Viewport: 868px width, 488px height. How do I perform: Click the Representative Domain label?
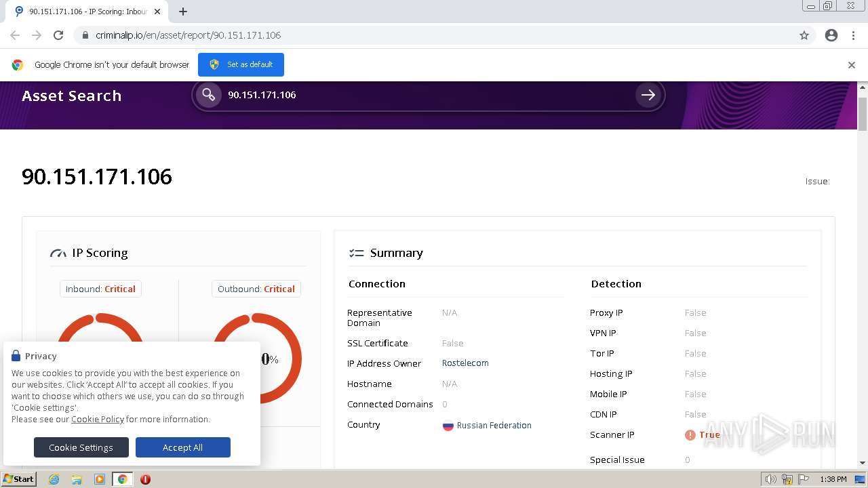point(380,318)
